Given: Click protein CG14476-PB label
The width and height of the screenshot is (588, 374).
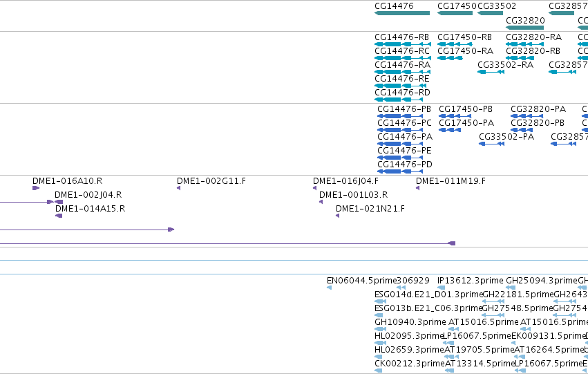Looking at the screenshot, I should 404,109.
